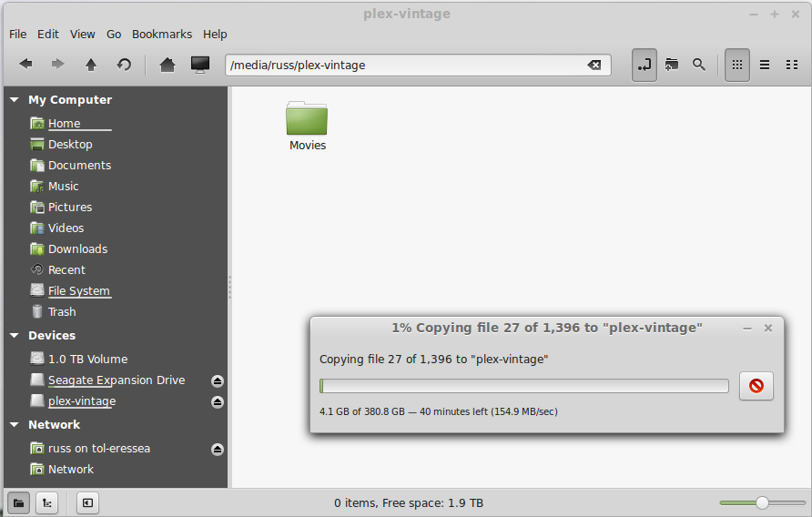Go back with the left arrow

point(25,65)
